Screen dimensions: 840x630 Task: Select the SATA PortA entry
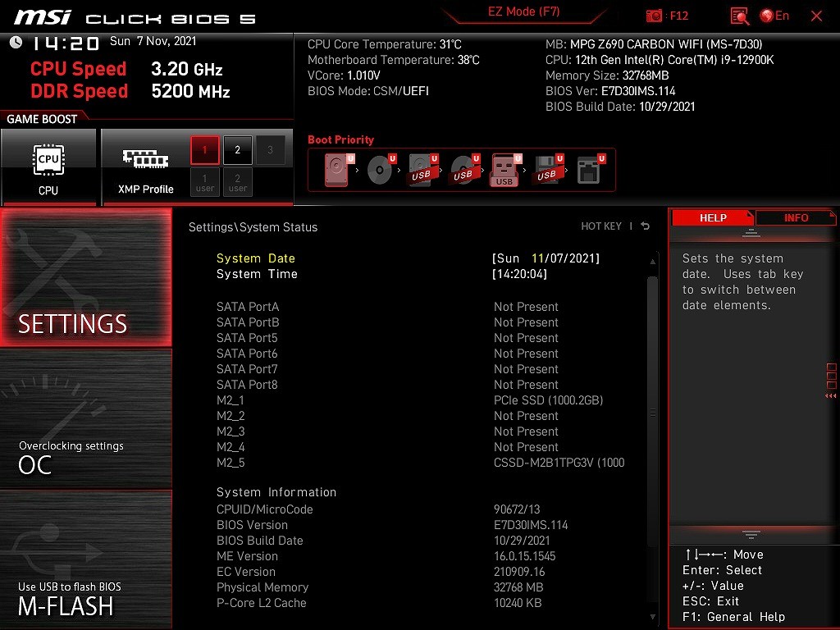(x=387, y=307)
